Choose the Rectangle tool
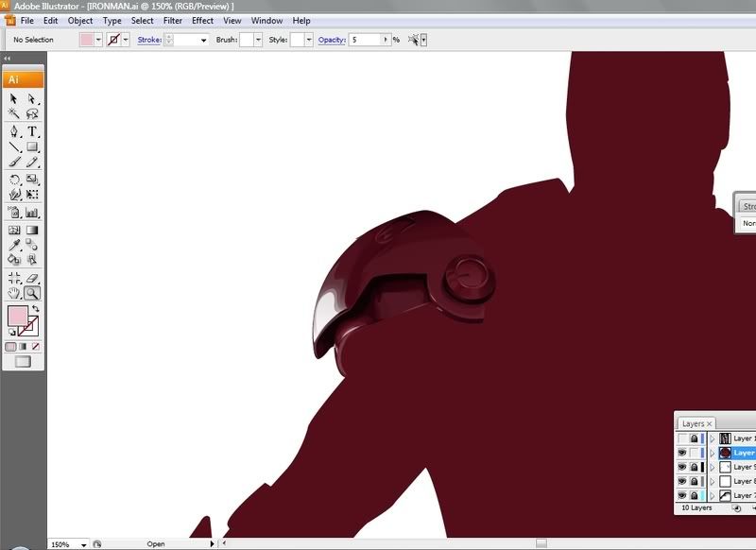The height and width of the screenshot is (550, 756). [32, 146]
